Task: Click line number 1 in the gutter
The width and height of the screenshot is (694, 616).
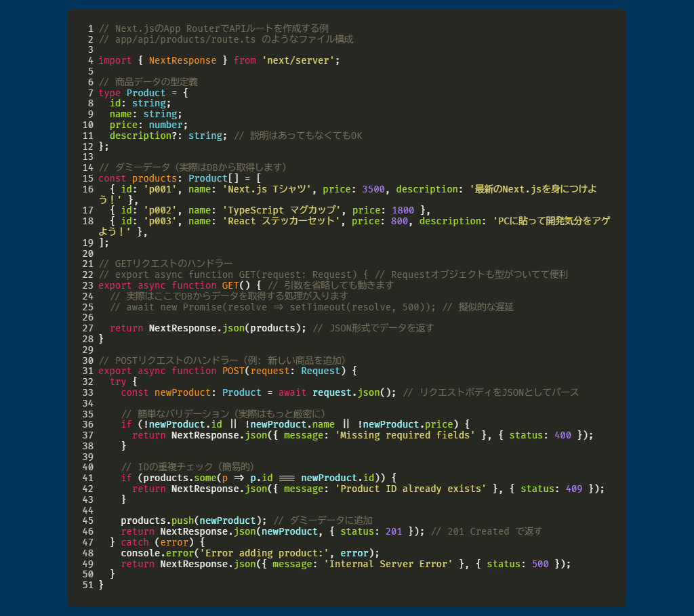Action: point(90,28)
